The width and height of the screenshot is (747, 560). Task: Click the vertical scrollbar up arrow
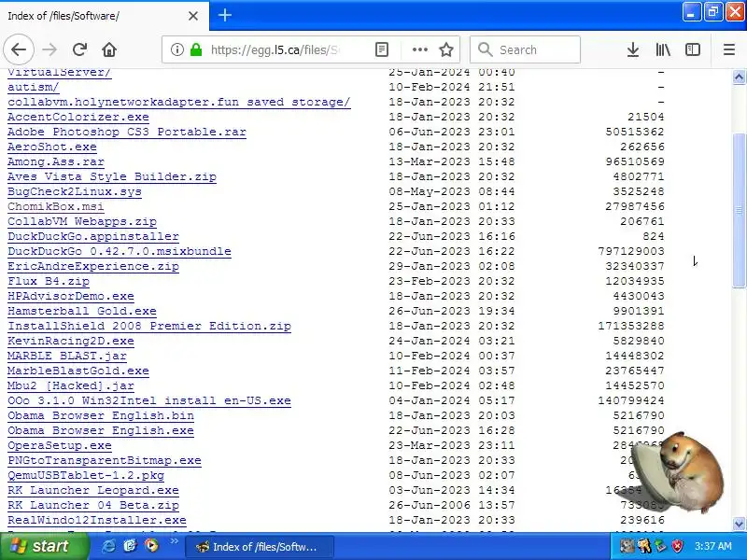tap(739, 77)
